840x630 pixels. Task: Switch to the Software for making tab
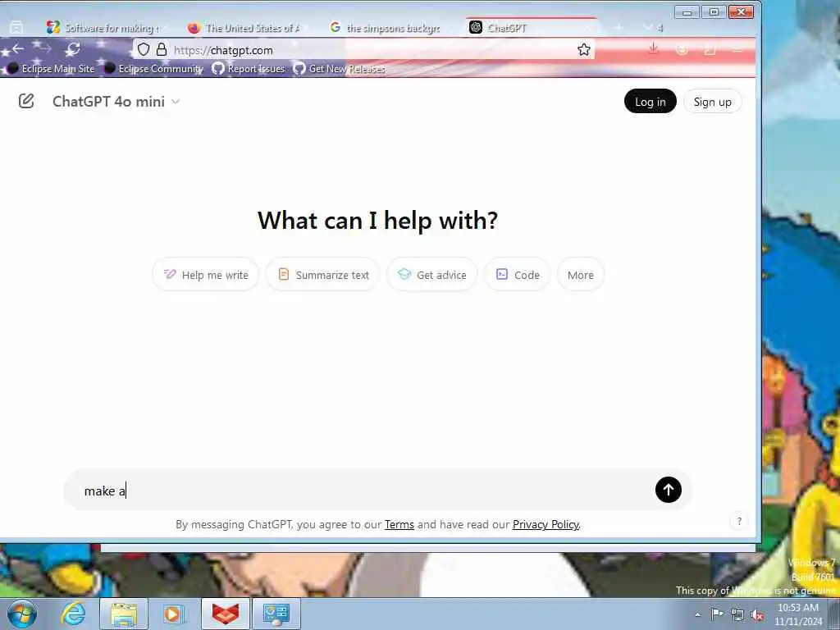pyautogui.click(x=104, y=28)
